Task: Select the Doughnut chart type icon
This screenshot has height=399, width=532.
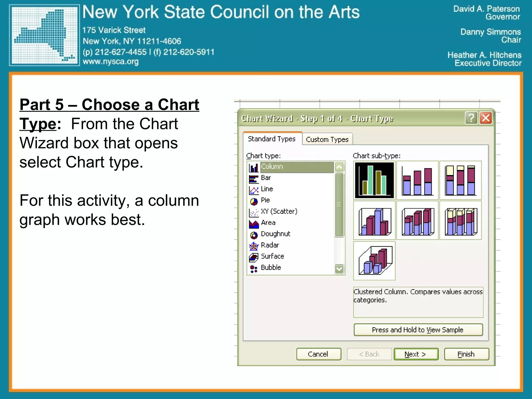Action: pos(254,235)
